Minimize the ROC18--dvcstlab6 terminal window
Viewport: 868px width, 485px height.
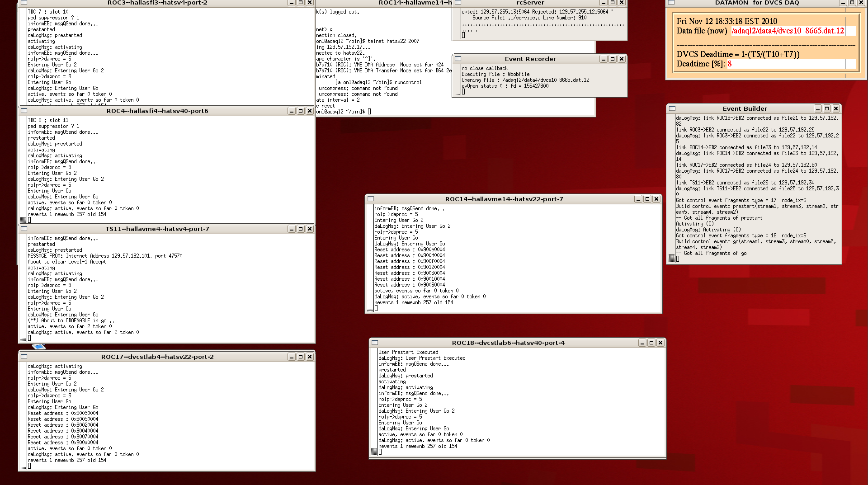642,343
